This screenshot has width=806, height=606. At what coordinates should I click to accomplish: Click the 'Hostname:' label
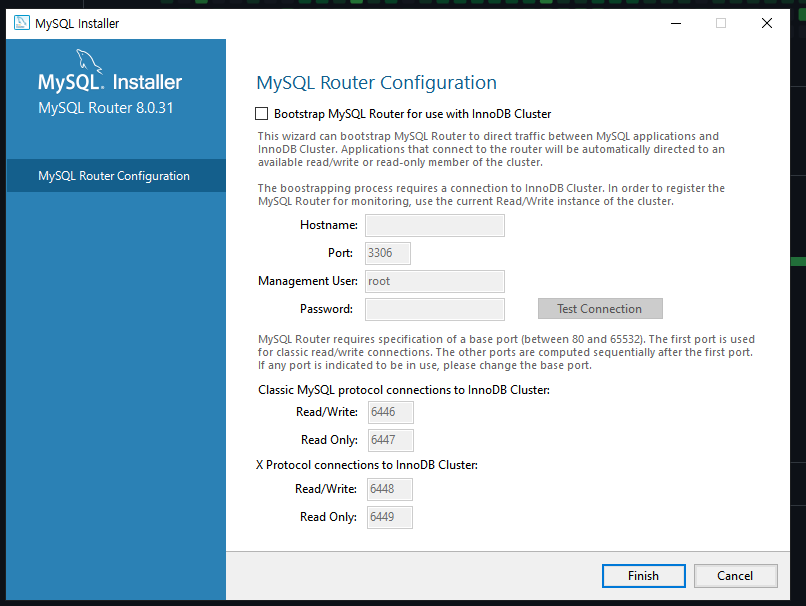329,225
